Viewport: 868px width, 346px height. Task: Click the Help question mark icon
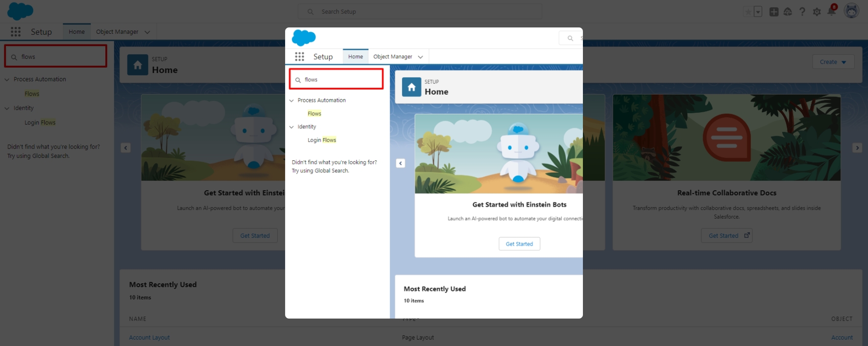[x=802, y=12]
